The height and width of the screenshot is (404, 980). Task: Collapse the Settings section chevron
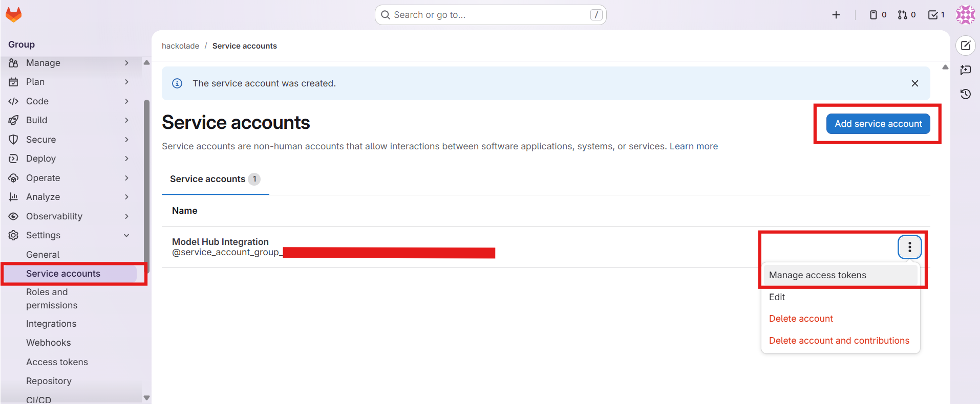[x=126, y=235]
